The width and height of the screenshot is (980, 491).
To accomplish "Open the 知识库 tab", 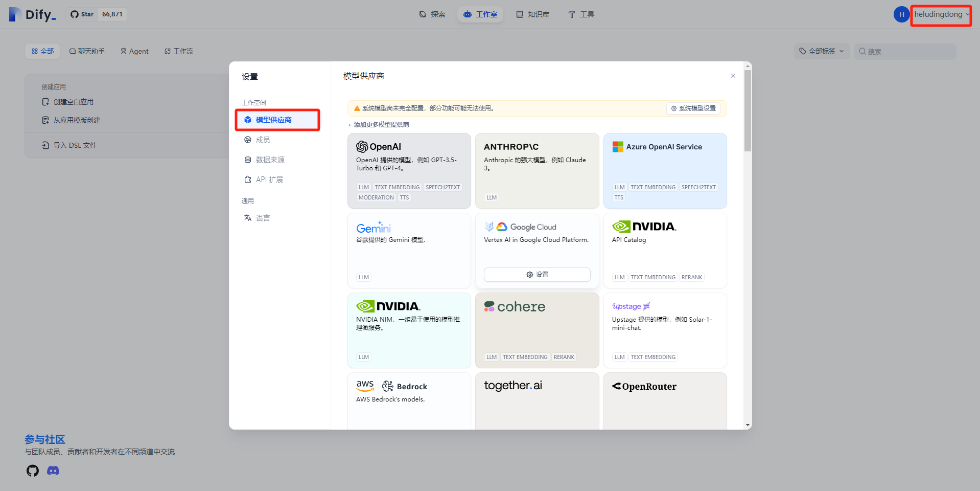I will click(x=533, y=14).
